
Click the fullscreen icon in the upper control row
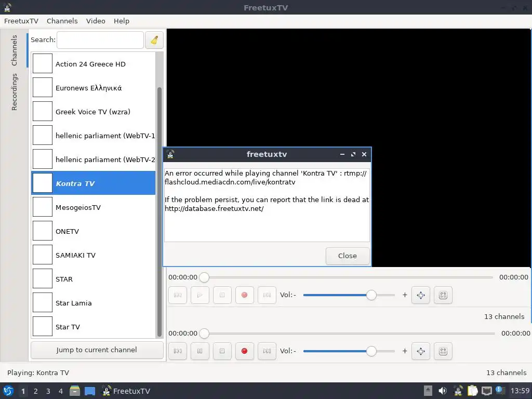tap(421, 295)
